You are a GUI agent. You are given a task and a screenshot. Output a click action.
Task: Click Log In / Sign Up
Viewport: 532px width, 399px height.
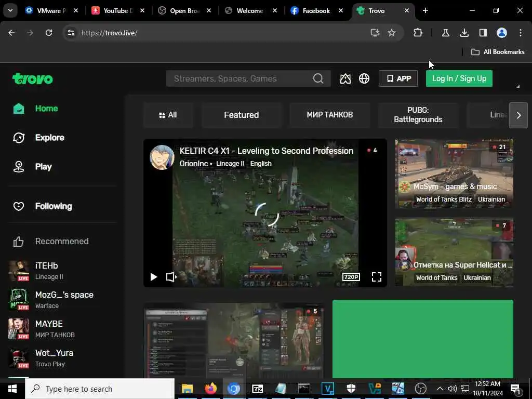click(459, 78)
